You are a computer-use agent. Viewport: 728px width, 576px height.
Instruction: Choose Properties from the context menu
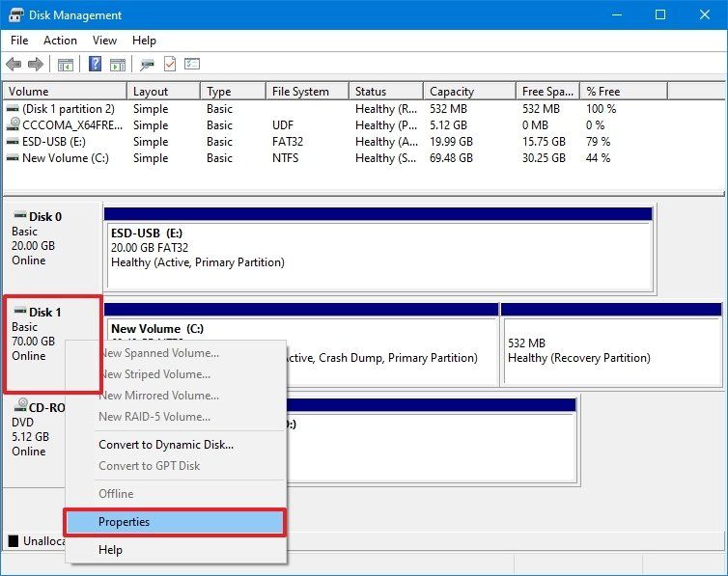(x=175, y=522)
